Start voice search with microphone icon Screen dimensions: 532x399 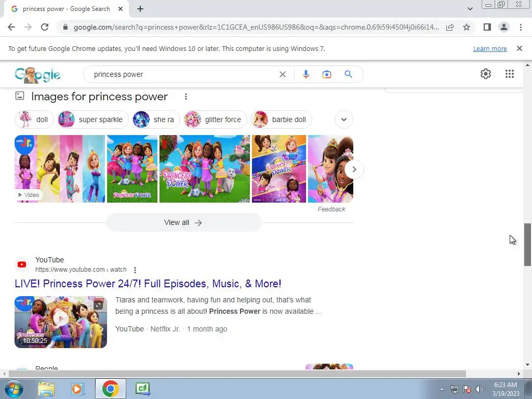305,74
